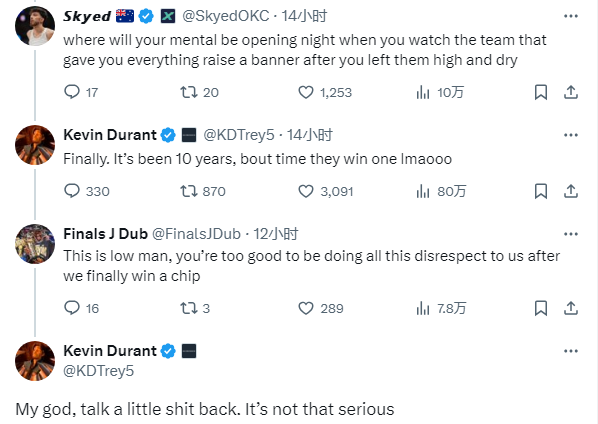Bookmark Skyed's opening night tweet
598x424 pixels.
[541, 92]
